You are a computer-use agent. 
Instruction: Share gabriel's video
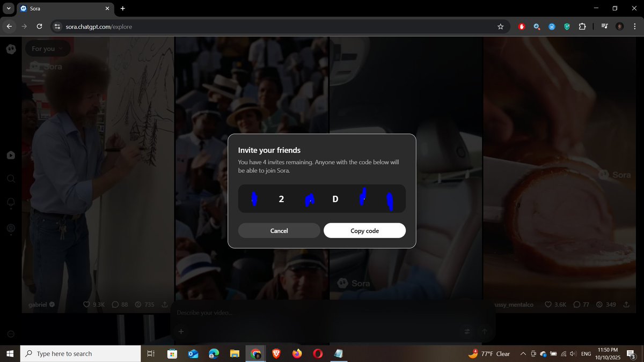coord(165,305)
